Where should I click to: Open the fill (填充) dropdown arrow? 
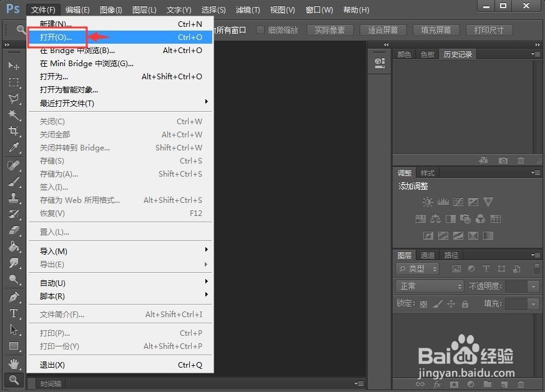[x=533, y=304]
